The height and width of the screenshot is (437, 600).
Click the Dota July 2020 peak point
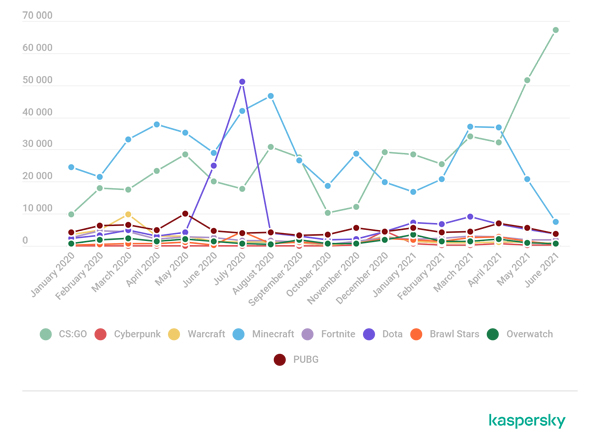pos(242,82)
